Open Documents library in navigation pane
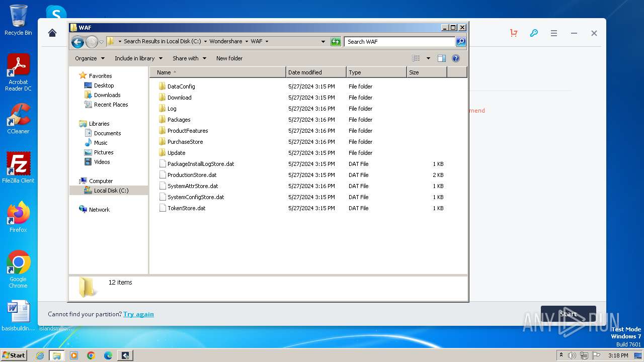Screen dimensions: 644x362 [107, 133]
